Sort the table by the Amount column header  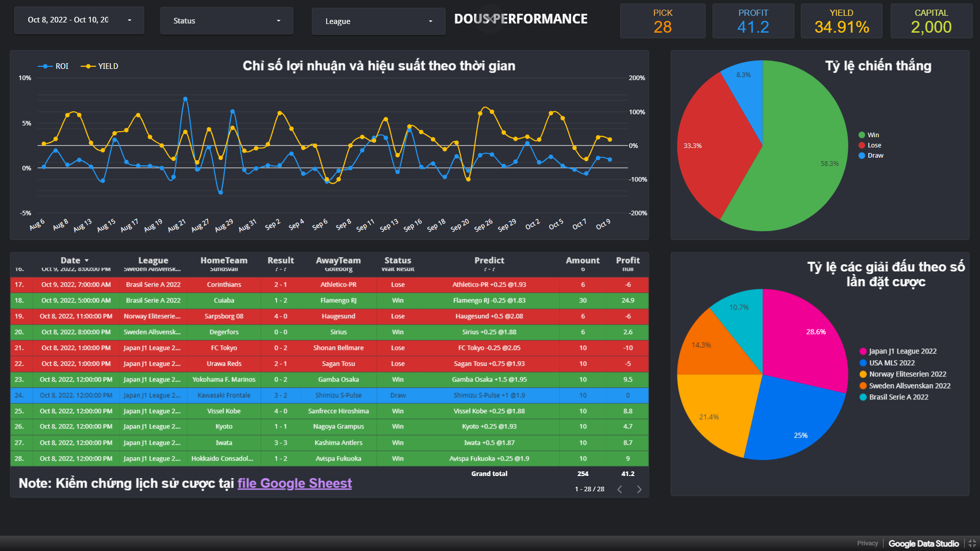pyautogui.click(x=582, y=260)
